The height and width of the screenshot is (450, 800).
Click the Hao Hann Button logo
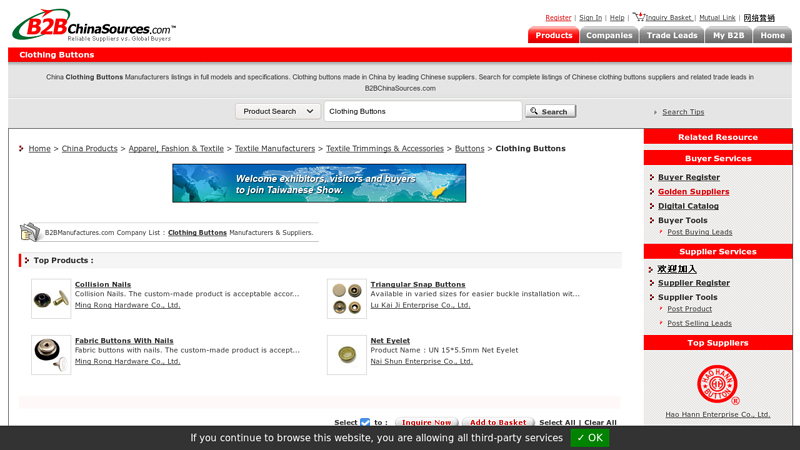[717, 384]
